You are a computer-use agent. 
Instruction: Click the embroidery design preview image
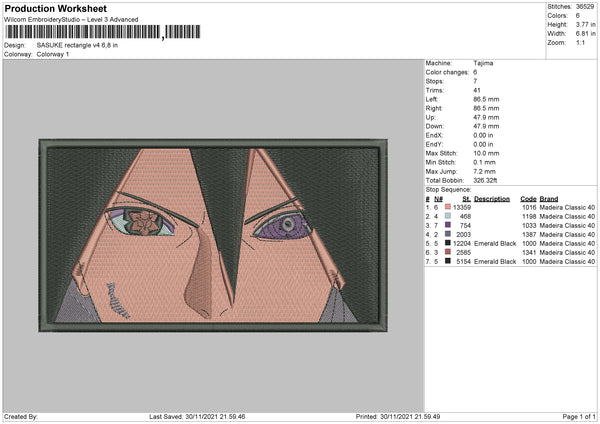[213, 235]
